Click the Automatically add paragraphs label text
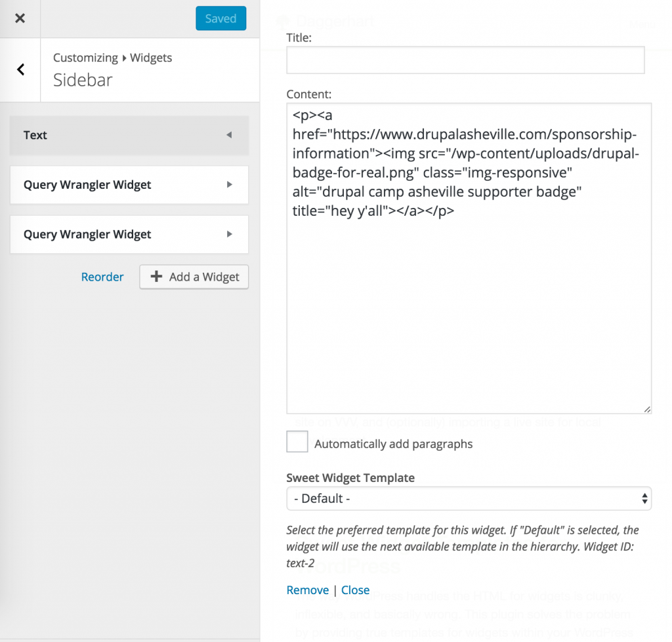 pos(394,444)
